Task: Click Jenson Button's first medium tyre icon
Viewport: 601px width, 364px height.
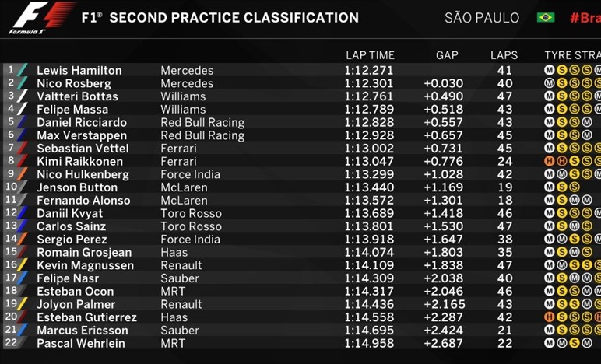Action: (550, 187)
